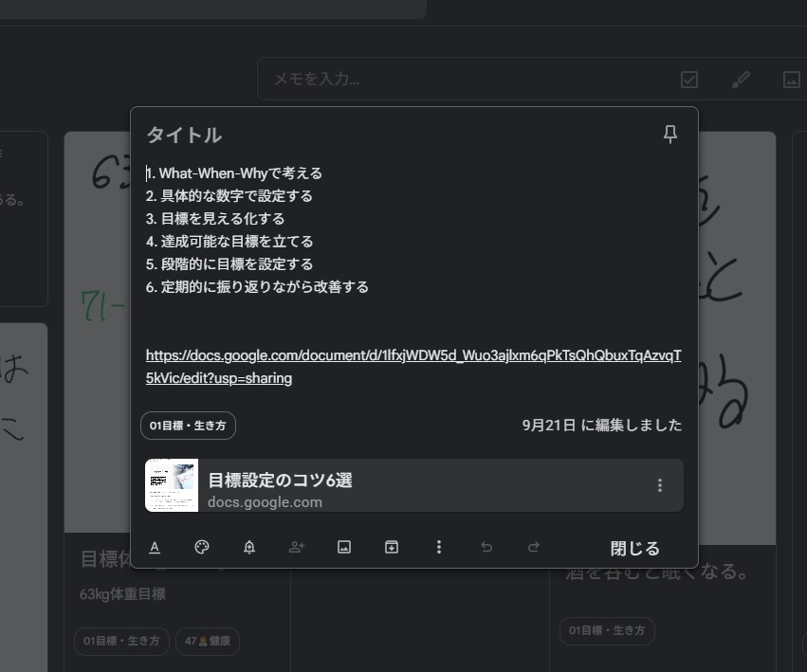The height and width of the screenshot is (672, 807).
Task: Click the 01目標・生き方 label chip in note
Action: pyautogui.click(x=188, y=426)
